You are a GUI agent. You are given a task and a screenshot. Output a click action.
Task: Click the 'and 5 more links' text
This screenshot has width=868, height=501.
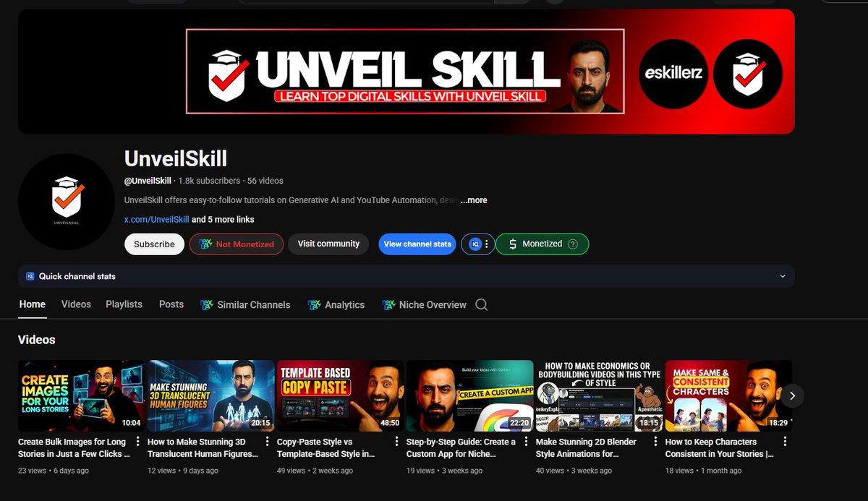(223, 220)
